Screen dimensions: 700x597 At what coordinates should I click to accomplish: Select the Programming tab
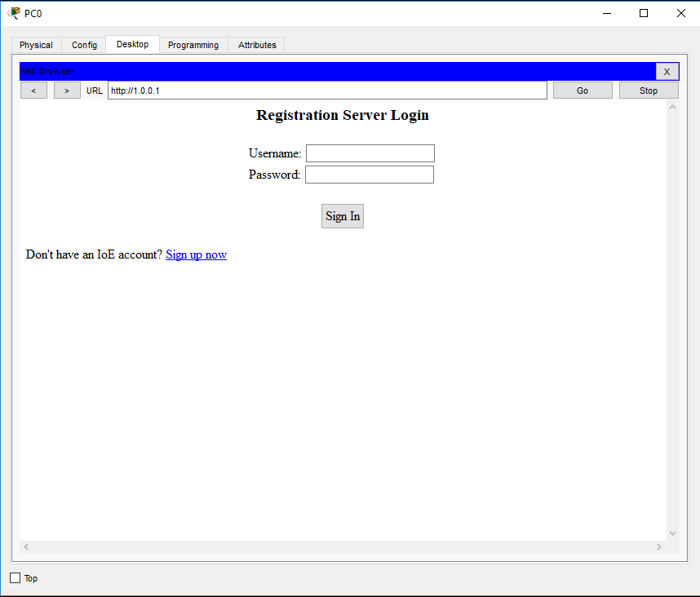[193, 44]
